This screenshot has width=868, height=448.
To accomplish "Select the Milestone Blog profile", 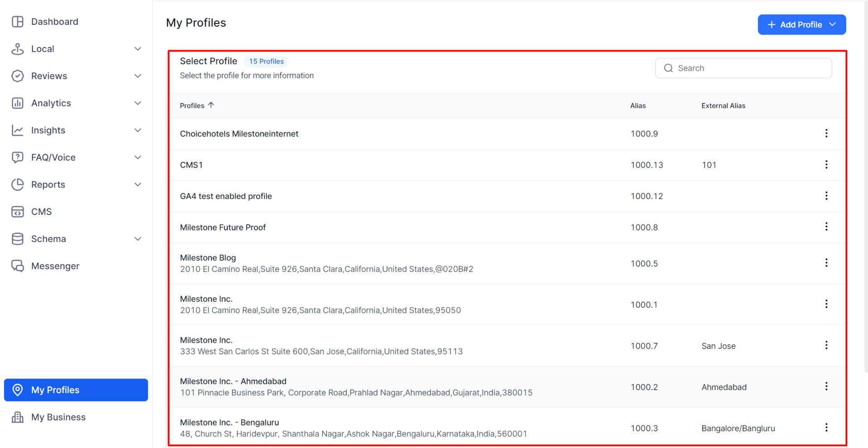I will pyautogui.click(x=208, y=258).
